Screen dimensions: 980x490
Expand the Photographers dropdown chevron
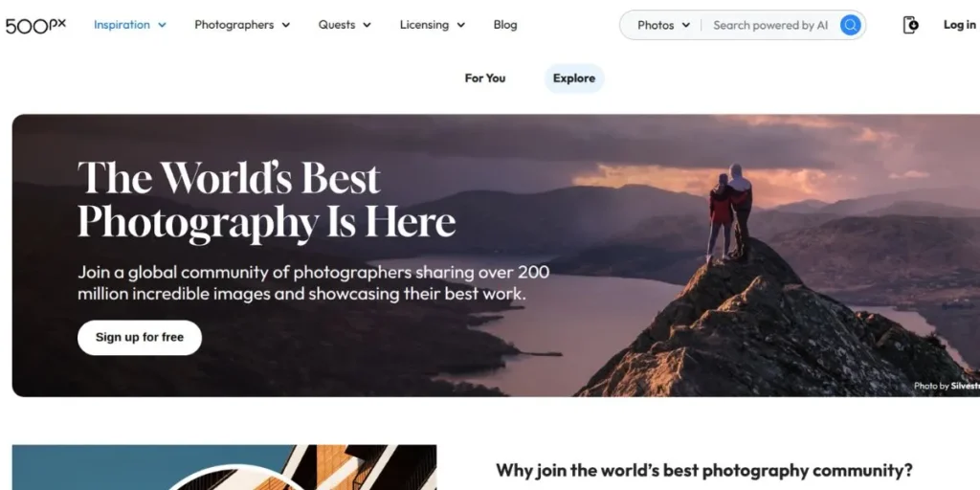pos(285,25)
